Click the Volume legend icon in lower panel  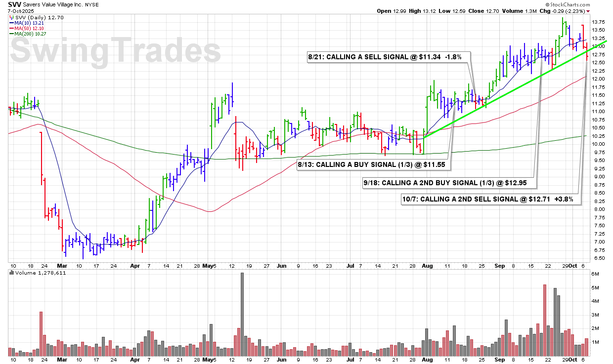(x=11, y=273)
